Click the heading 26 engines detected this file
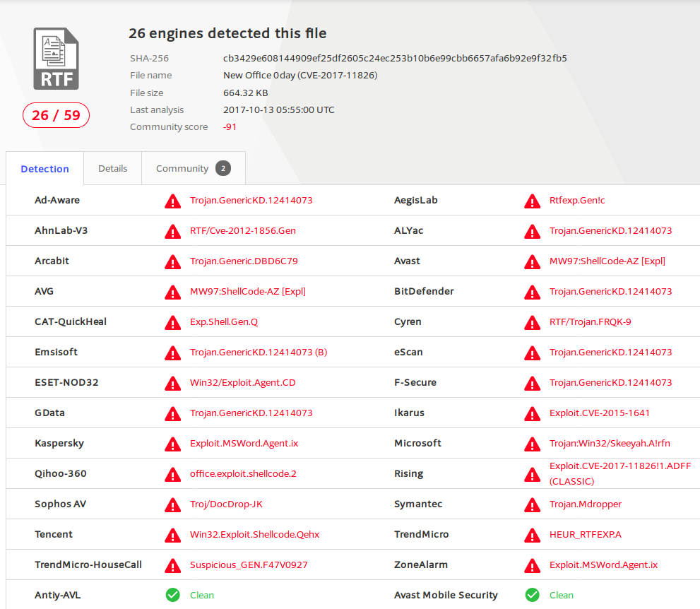Image resolution: width=700 pixels, height=609 pixels. pyautogui.click(x=227, y=33)
